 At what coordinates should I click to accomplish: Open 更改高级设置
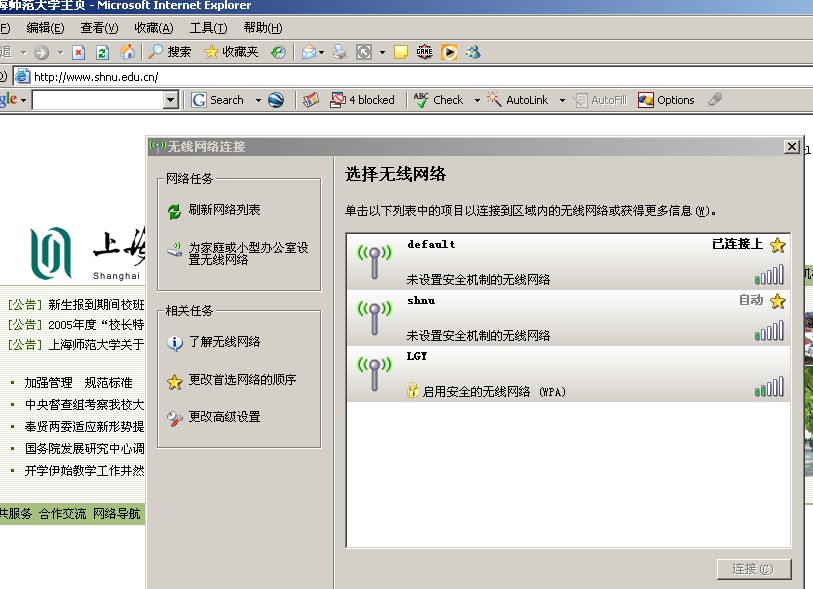(214, 417)
